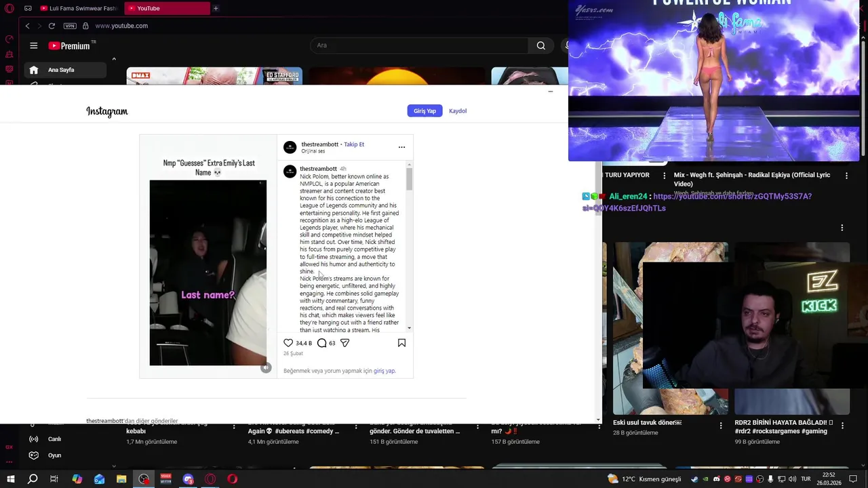Go to YouTube Premium logo home

point(69,45)
